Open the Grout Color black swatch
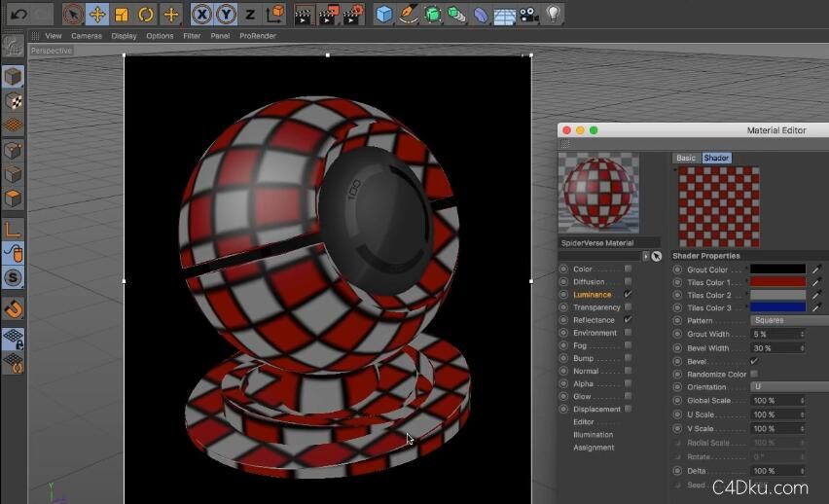 point(777,270)
